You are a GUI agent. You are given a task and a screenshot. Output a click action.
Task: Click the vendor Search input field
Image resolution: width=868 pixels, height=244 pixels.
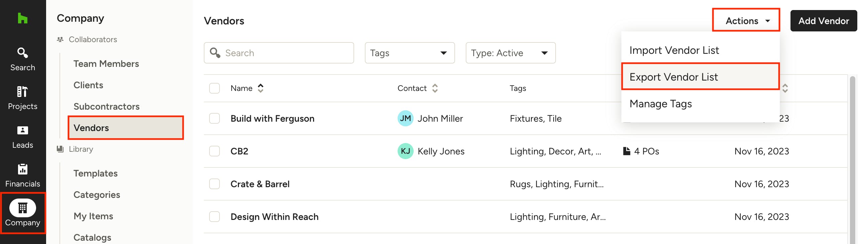[279, 53]
